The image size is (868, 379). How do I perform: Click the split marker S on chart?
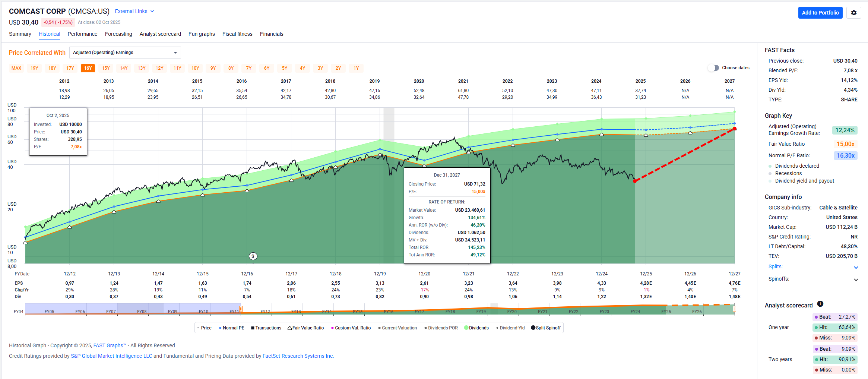coord(253,256)
